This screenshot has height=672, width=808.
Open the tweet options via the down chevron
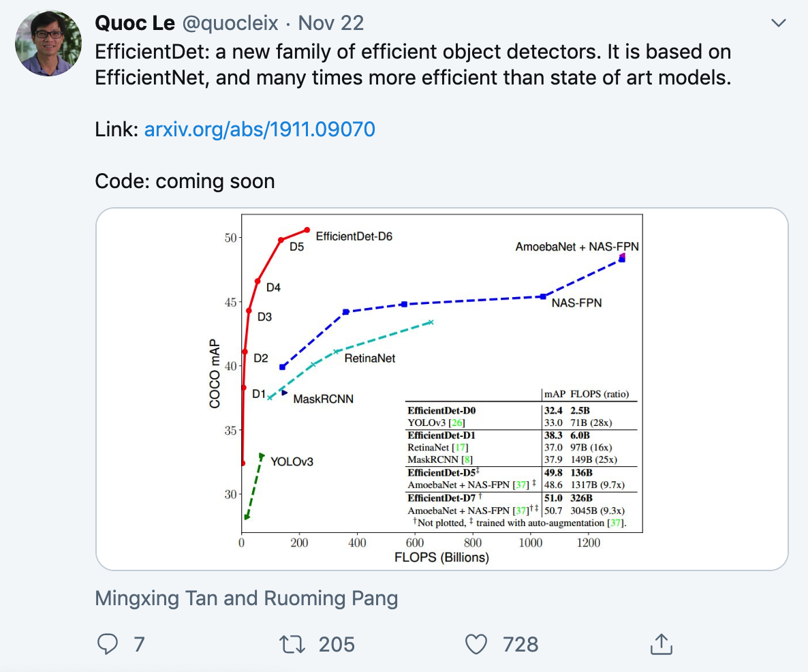tap(778, 22)
